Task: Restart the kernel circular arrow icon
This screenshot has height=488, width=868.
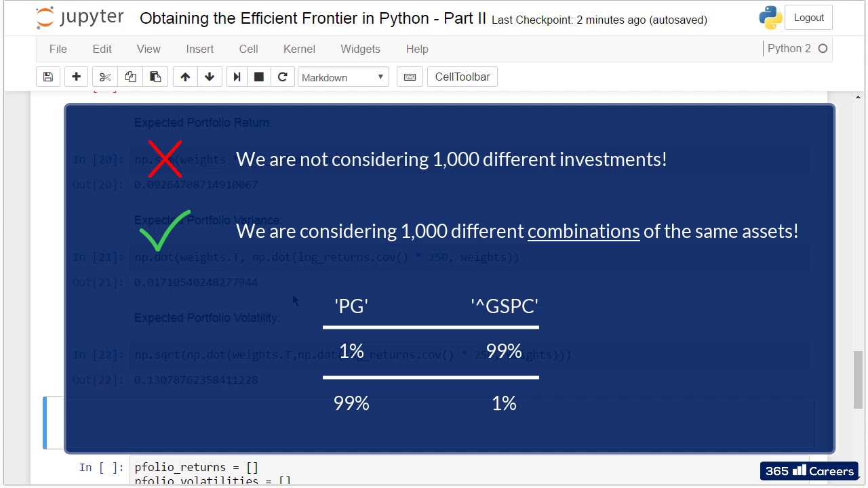Action: [282, 77]
